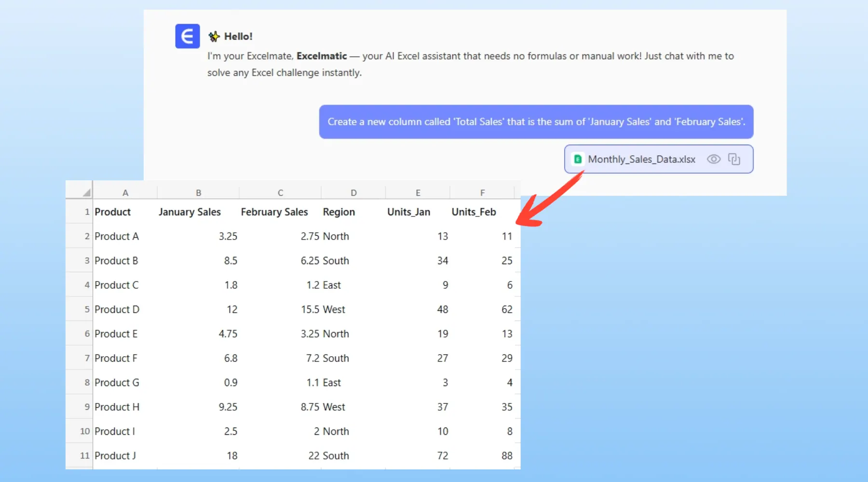Viewport: 868px width, 482px height.
Task: Click the row 1 header number
Action: [87, 212]
